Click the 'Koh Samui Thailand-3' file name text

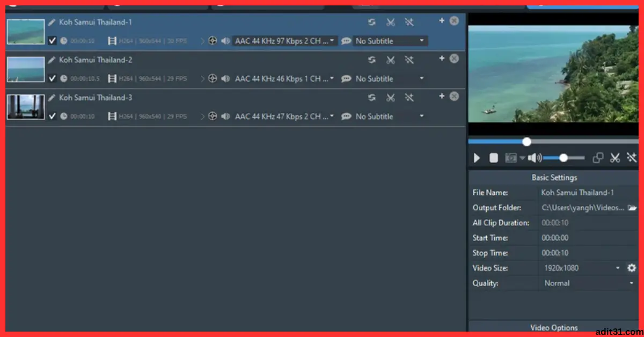pos(96,98)
